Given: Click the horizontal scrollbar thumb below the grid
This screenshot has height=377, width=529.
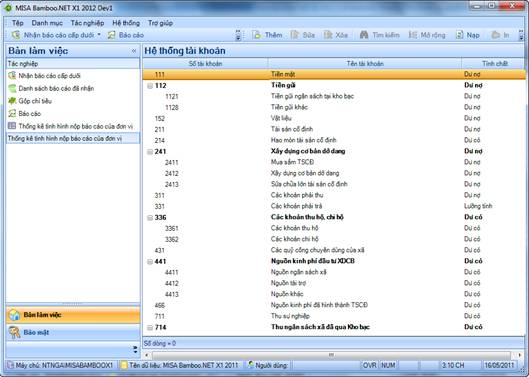Looking at the screenshot, I should pos(331,355).
